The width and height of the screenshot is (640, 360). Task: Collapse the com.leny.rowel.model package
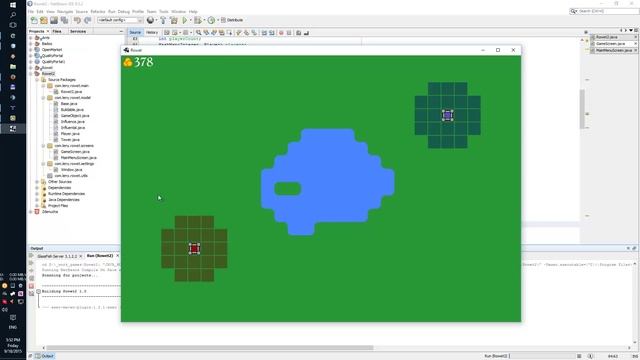pos(44,98)
